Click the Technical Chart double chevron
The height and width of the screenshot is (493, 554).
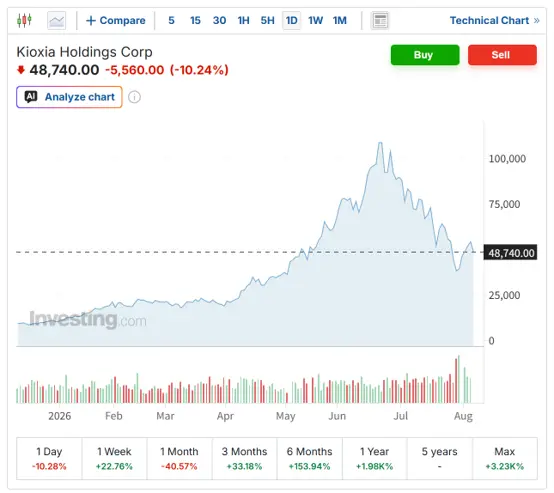(x=537, y=20)
